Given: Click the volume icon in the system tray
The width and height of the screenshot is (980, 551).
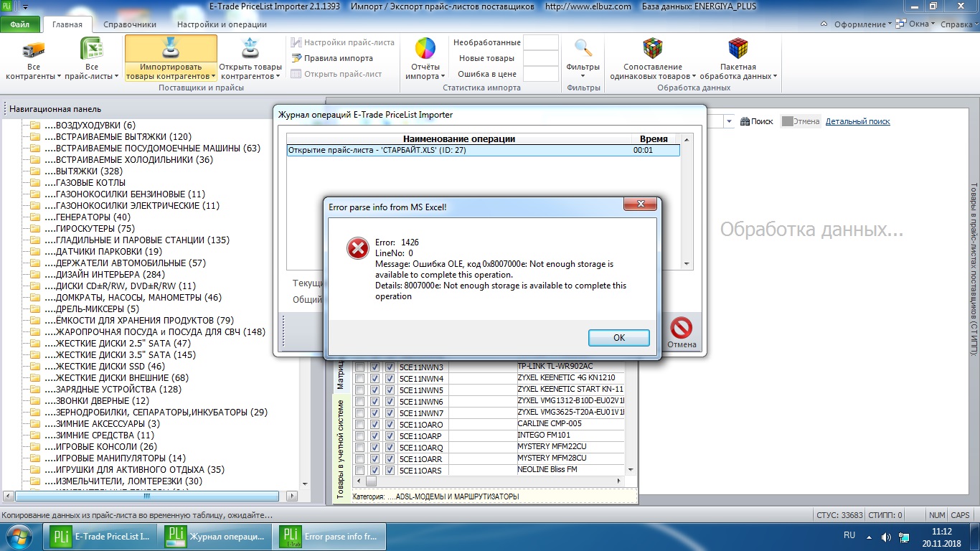Looking at the screenshot, I should pyautogui.click(x=887, y=537).
